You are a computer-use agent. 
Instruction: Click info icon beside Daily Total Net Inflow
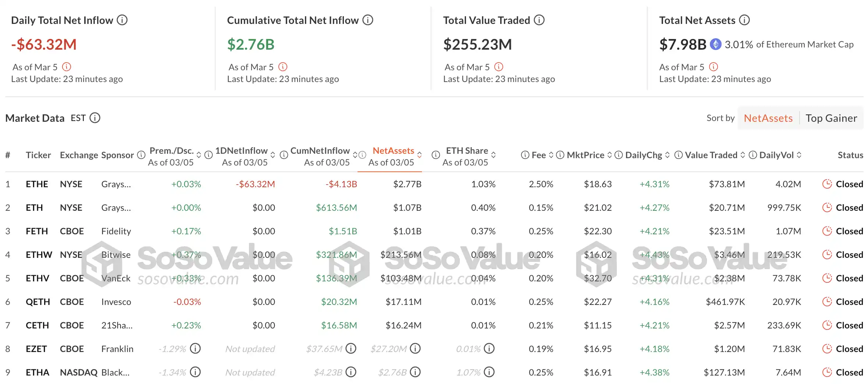pyautogui.click(x=122, y=20)
